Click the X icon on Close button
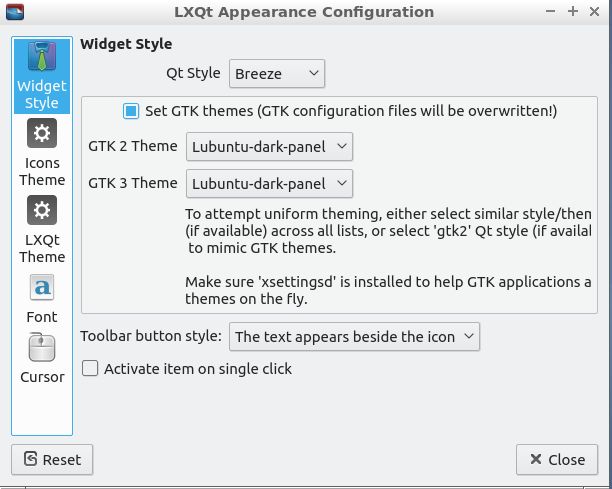The image size is (612, 489). [x=536, y=459]
